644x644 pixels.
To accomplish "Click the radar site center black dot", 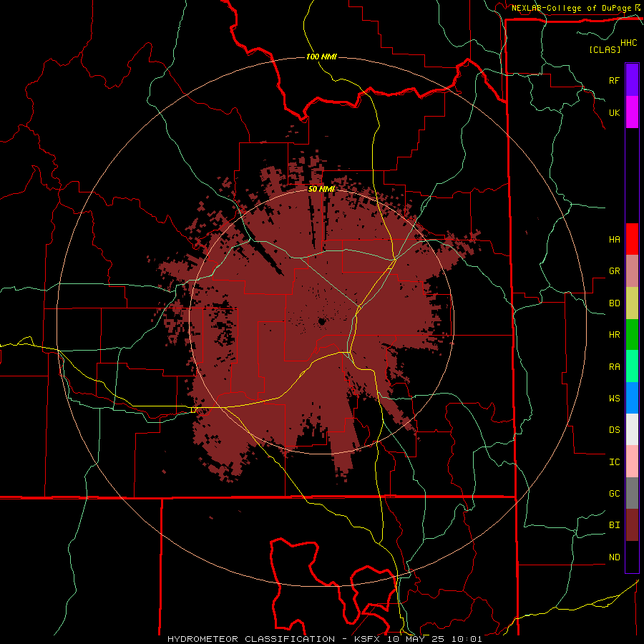I will 321,321.
